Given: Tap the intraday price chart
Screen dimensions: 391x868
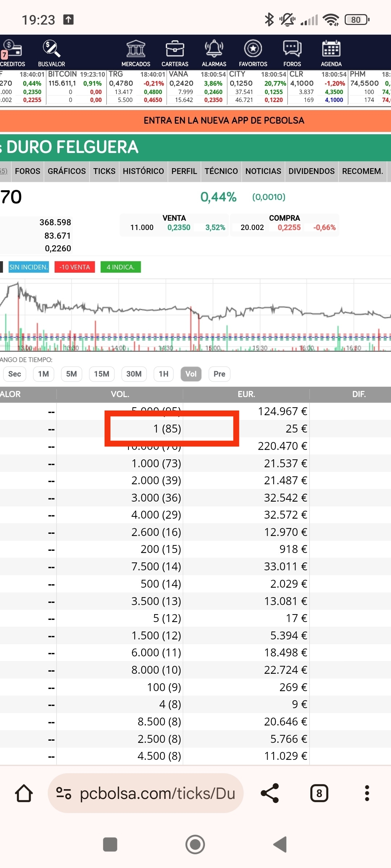Looking at the screenshot, I should (x=195, y=315).
